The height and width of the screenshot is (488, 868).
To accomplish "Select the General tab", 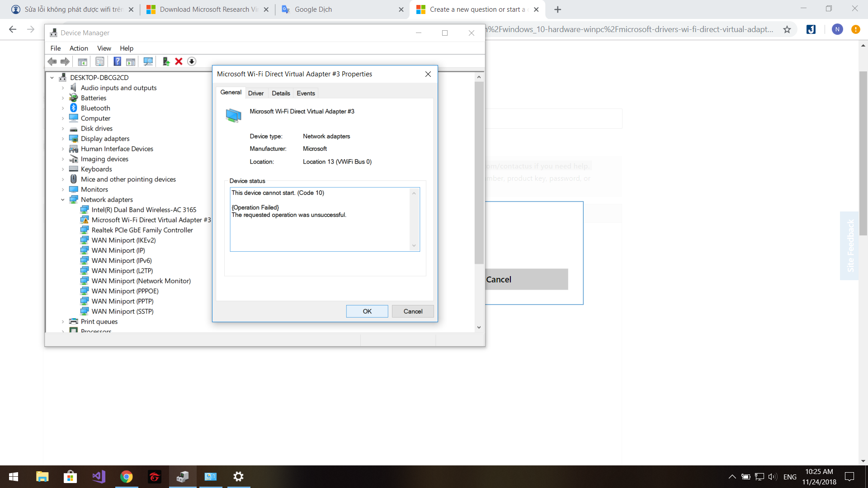I will 231,92.
